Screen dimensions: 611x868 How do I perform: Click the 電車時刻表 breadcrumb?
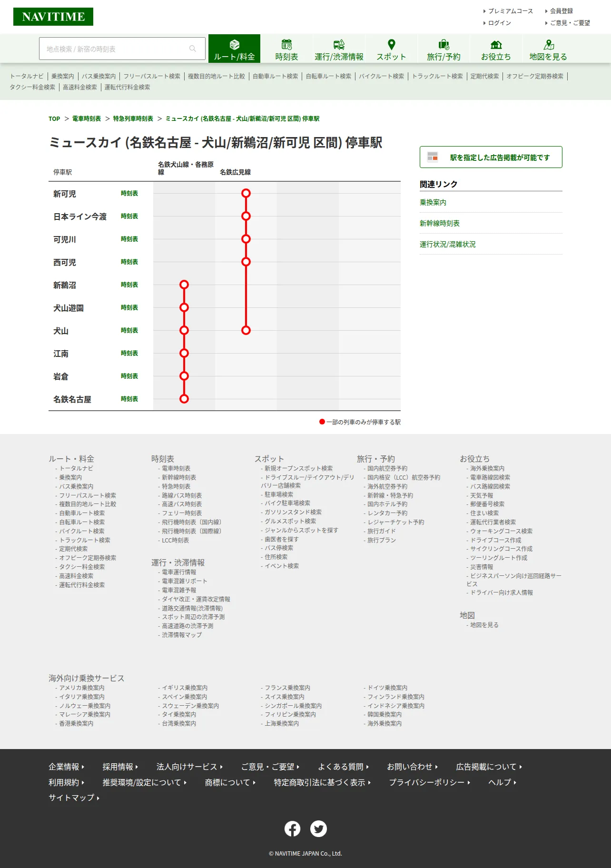pyautogui.click(x=87, y=119)
